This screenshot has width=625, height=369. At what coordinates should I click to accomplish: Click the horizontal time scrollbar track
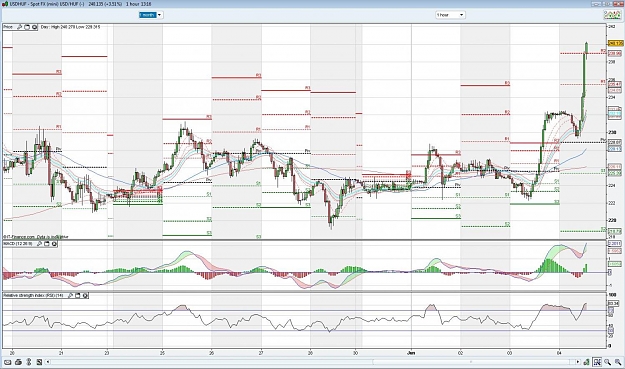pyautogui.click(x=313, y=362)
